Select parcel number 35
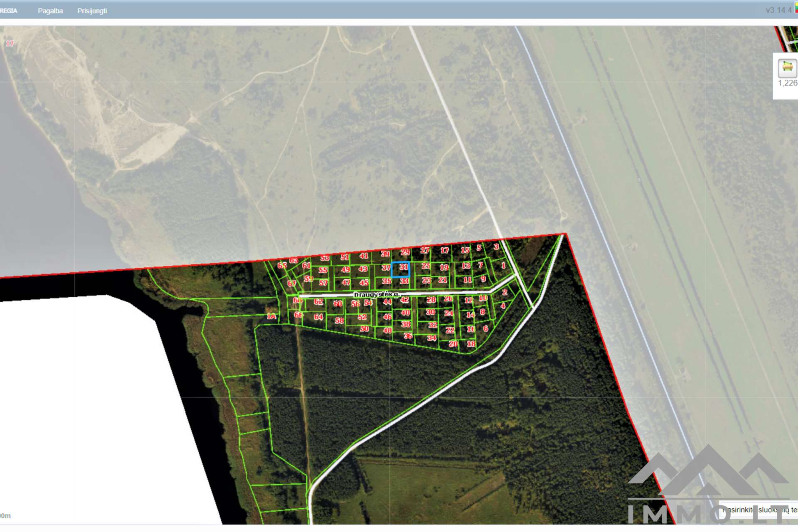The height and width of the screenshot is (532, 798). click(x=387, y=281)
